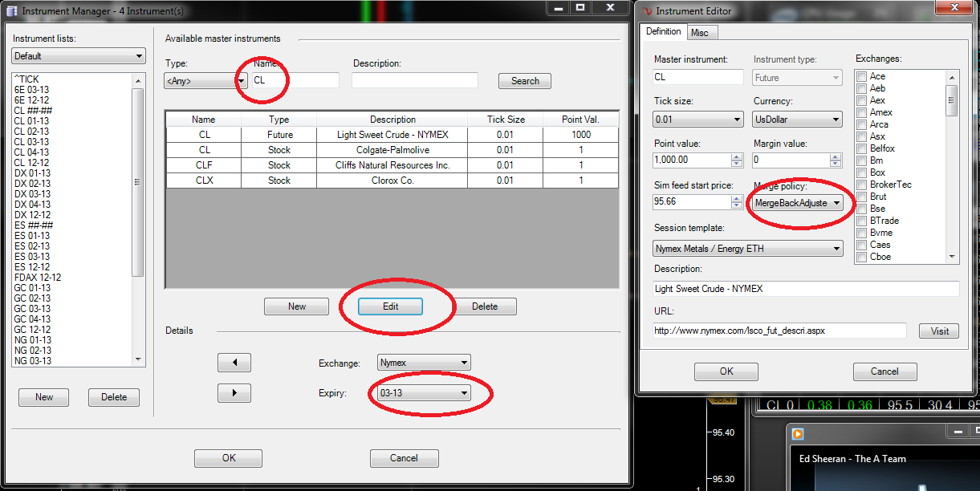Click the Tick Size column header
Viewport: 980px width, 491px height.
tap(506, 120)
